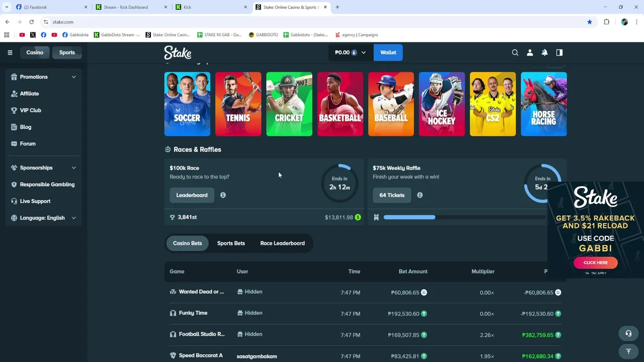The width and height of the screenshot is (644, 362).
Task: Bookmark this page with star icon
Action: point(589,22)
